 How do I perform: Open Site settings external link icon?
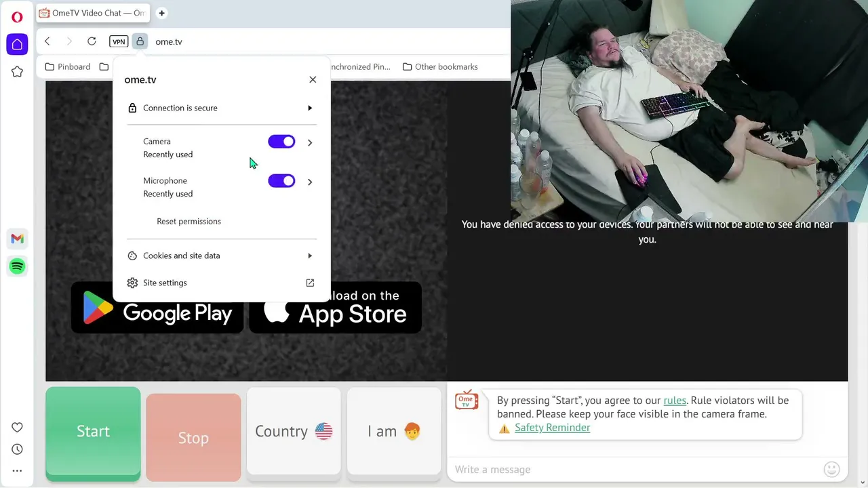310,283
